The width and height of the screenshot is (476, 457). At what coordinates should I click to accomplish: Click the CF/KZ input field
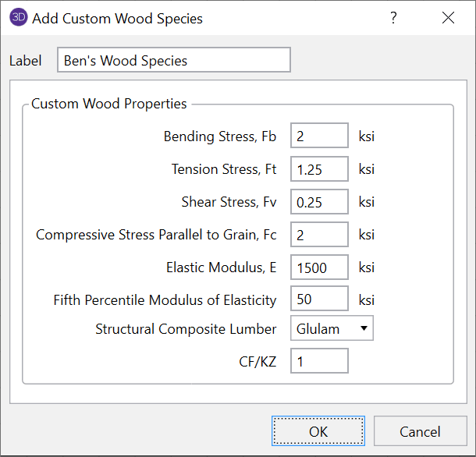pos(319,361)
